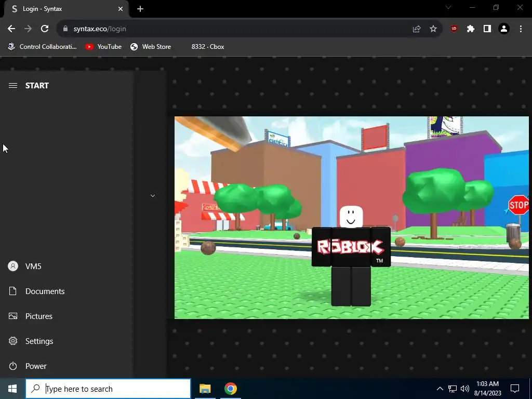Open a new browser tab
Screen dimensions: 532x399
140,9
